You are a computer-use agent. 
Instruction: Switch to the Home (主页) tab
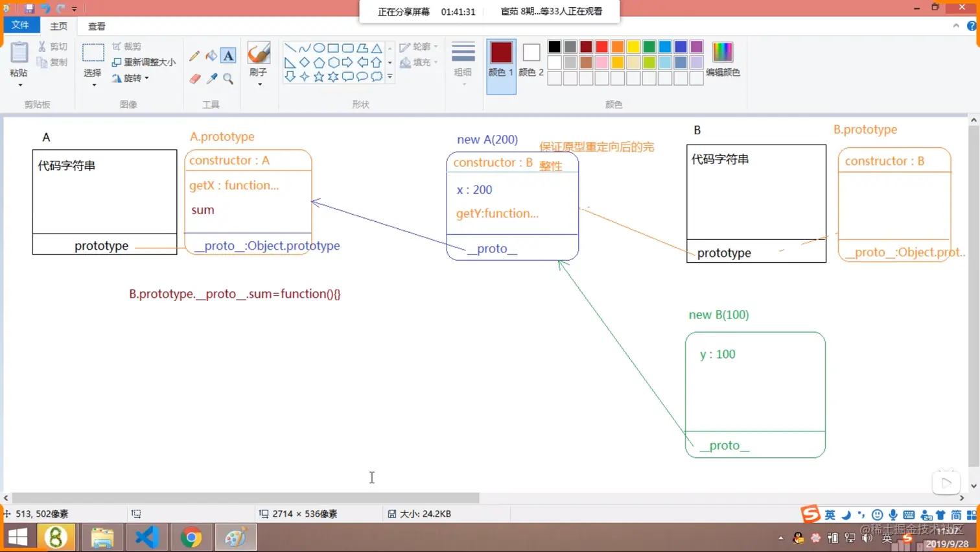click(x=59, y=26)
